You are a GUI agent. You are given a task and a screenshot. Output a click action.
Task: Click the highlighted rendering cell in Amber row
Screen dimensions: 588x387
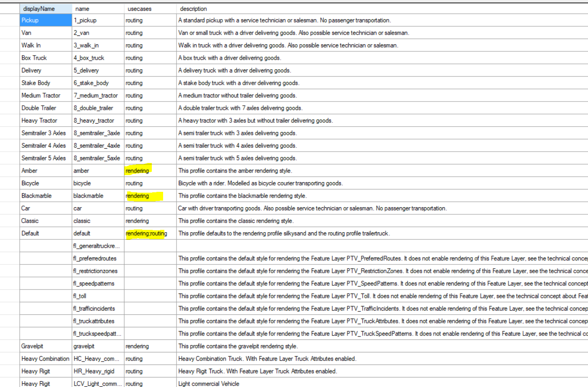tap(138, 171)
